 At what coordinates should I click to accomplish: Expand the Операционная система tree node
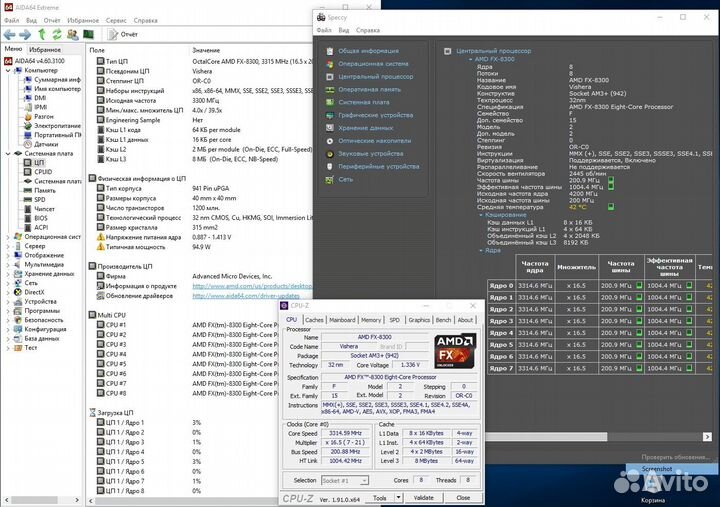pyautogui.click(x=8, y=237)
